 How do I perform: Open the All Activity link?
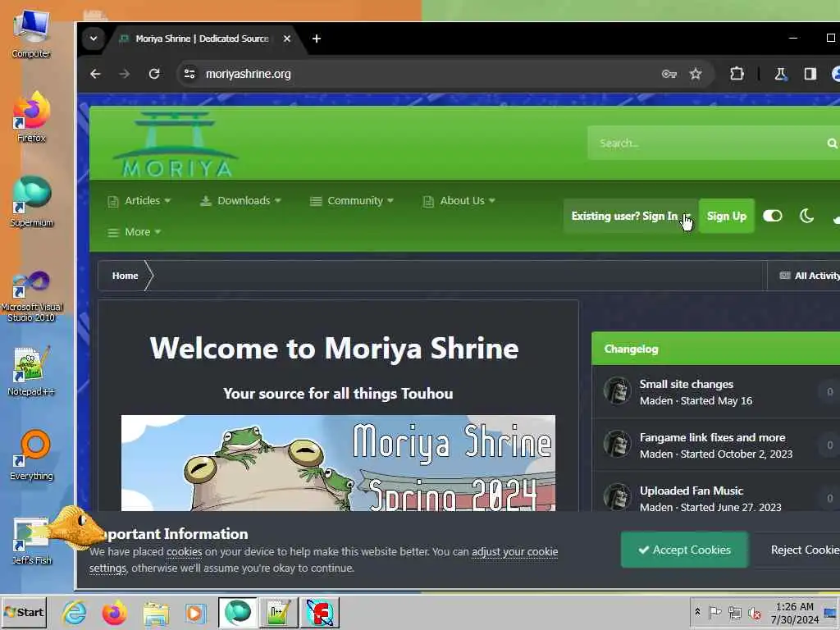pyautogui.click(x=809, y=276)
